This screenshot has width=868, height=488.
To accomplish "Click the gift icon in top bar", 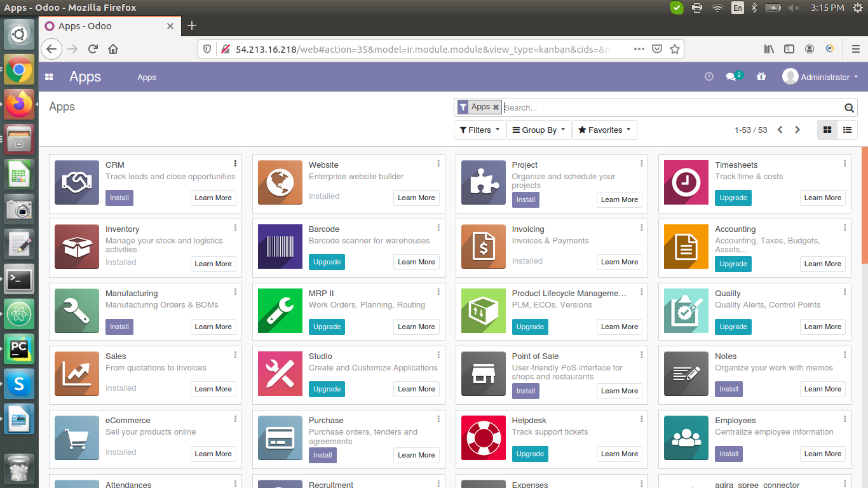I will click(x=761, y=76).
